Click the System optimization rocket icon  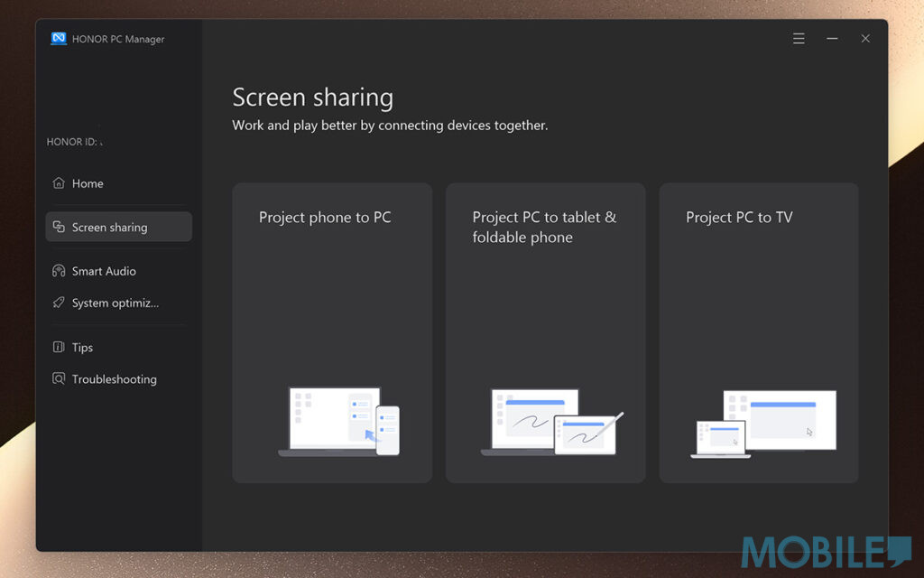coord(59,303)
